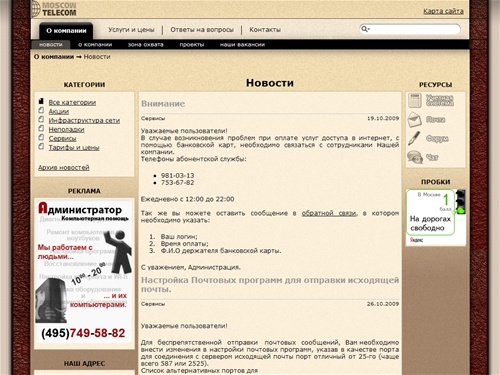Open the О компании main tab

[66, 31]
